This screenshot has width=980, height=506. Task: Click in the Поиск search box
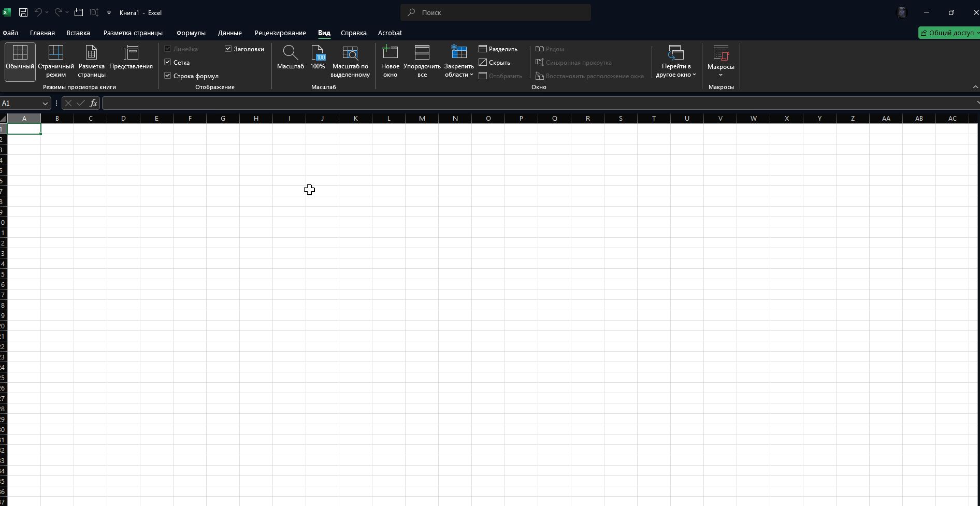point(496,12)
